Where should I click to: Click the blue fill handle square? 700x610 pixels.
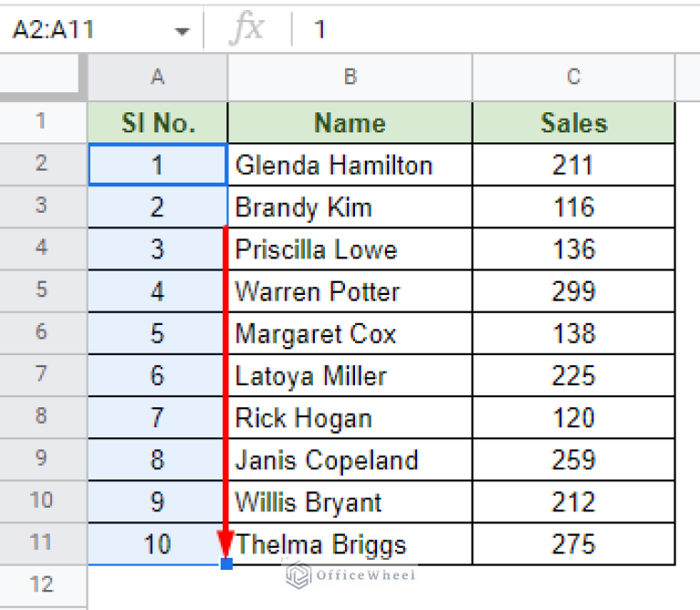pyautogui.click(x=226, y=564)
